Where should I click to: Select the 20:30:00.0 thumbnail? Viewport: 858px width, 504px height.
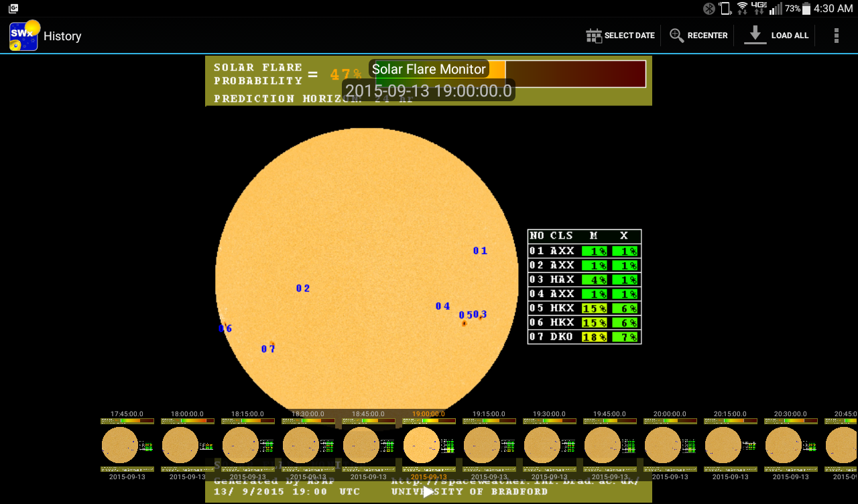(x=790, y=444)
